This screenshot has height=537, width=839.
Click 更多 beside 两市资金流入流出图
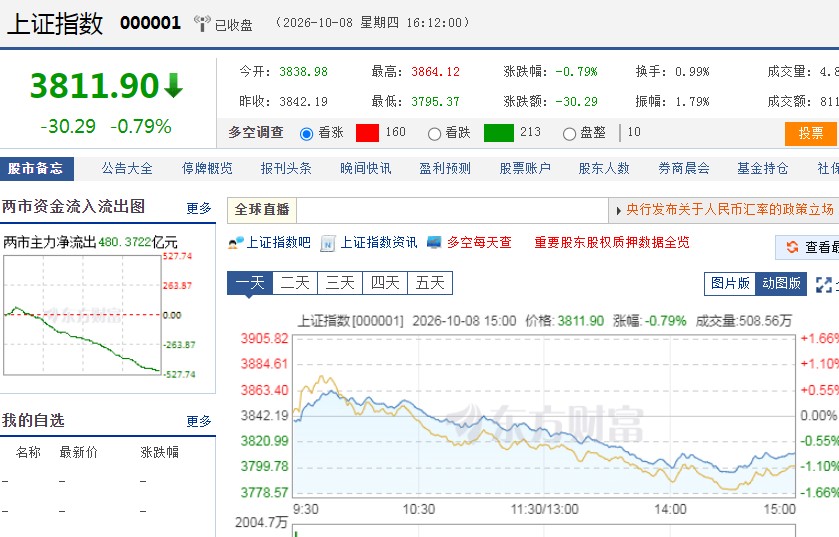(x=199, y=208)
